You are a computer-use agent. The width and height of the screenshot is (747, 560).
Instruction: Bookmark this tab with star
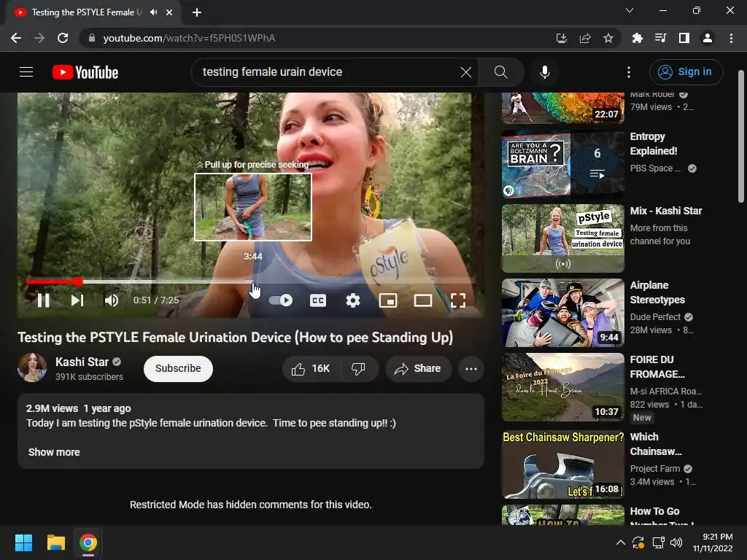[x=608, y=38]
